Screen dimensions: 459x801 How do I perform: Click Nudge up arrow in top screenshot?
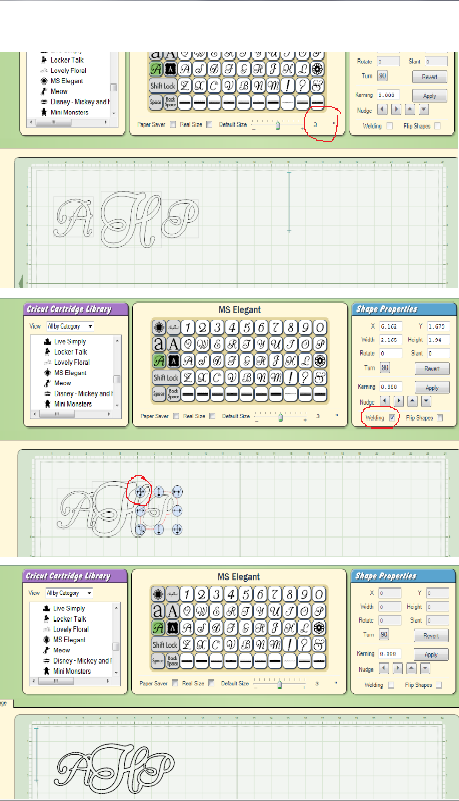click(x=410, y=109)
